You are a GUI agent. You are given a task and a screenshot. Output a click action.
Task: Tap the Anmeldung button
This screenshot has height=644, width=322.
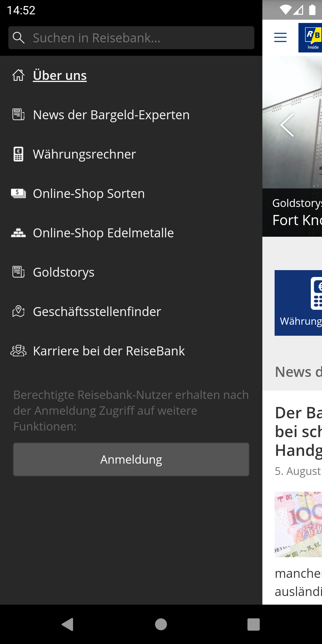click(x=131, y=459)
